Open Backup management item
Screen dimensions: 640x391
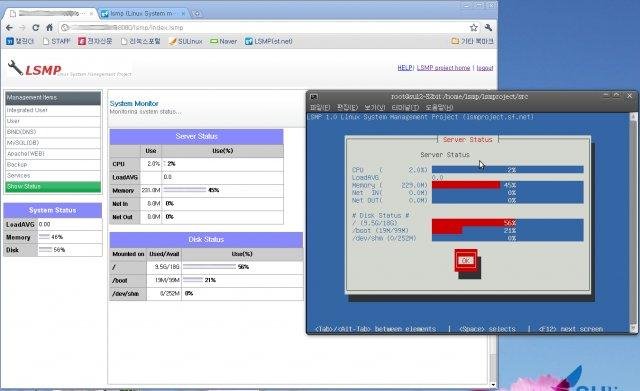click(x=53, y=164)
